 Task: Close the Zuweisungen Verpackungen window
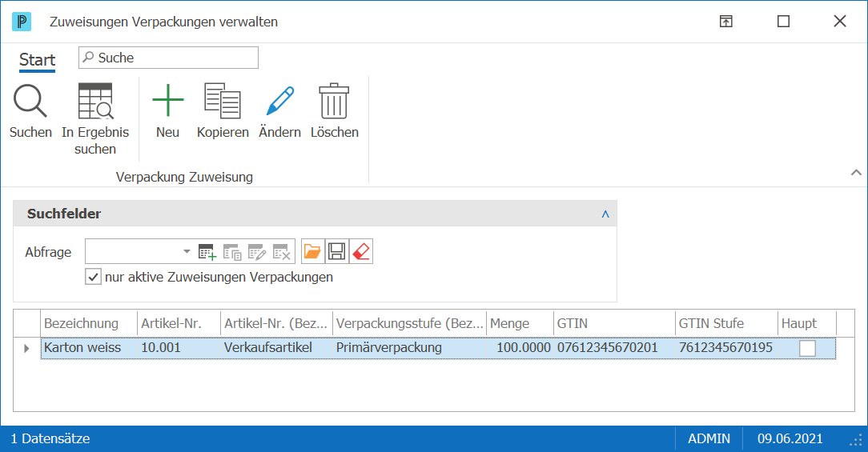tap(840, 22)
